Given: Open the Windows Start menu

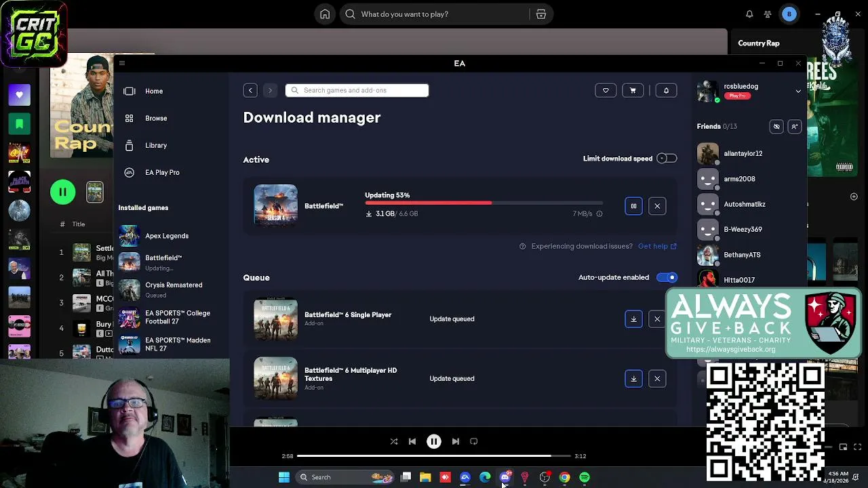Looking at the screenshot, I should click(x=284, y=477).
